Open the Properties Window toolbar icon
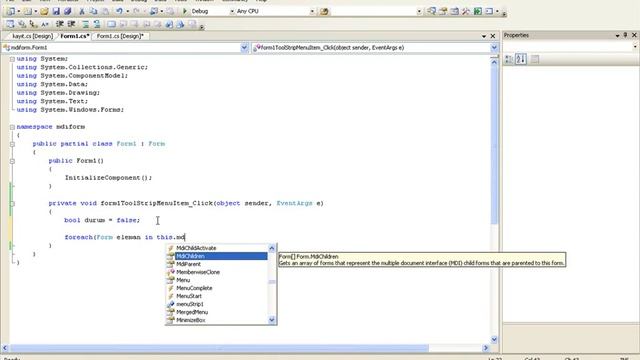 (x=443, y=11)
